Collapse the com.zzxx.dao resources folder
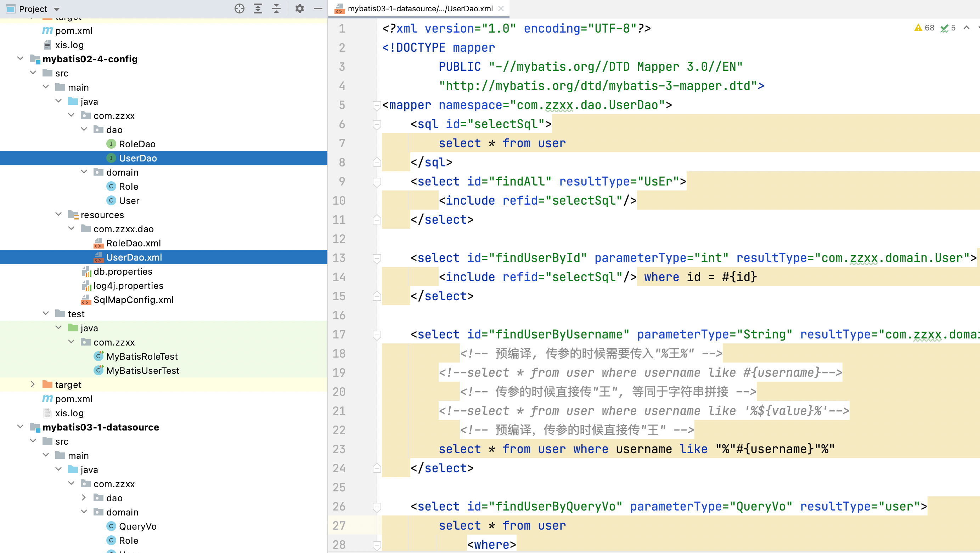This screenshot has width=980, height=553. (71, 228)
